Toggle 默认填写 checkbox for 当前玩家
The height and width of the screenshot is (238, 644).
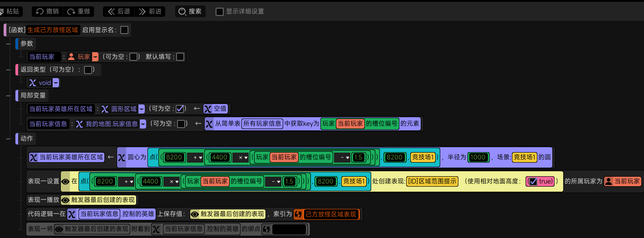[x=180, y=57]
